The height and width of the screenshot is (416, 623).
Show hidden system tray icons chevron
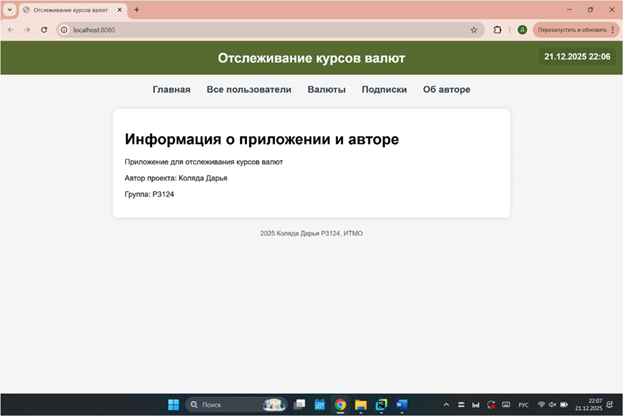[446, 405]
